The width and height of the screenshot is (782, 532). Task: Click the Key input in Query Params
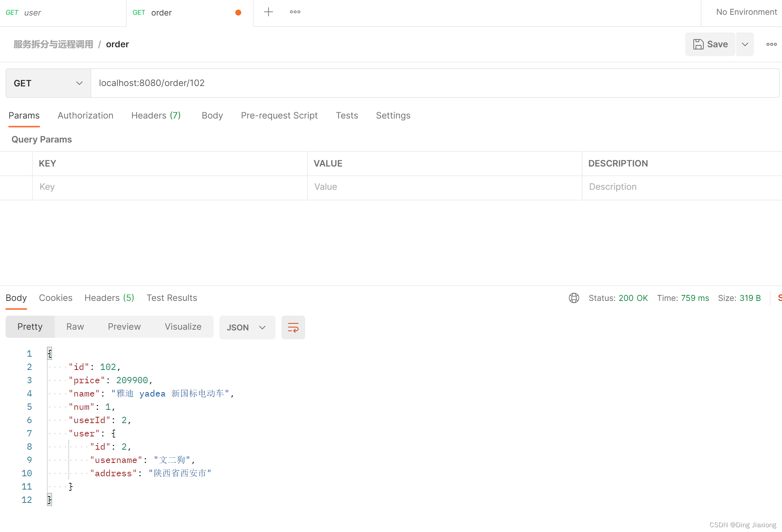coord(170,187)
